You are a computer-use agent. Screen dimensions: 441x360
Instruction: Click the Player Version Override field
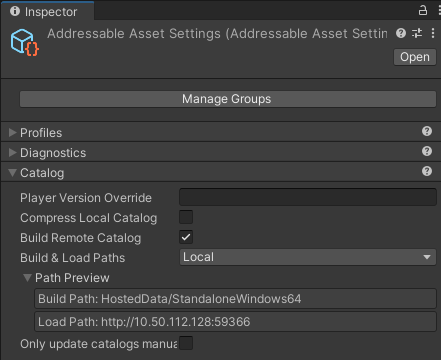[x=308, y=197]
